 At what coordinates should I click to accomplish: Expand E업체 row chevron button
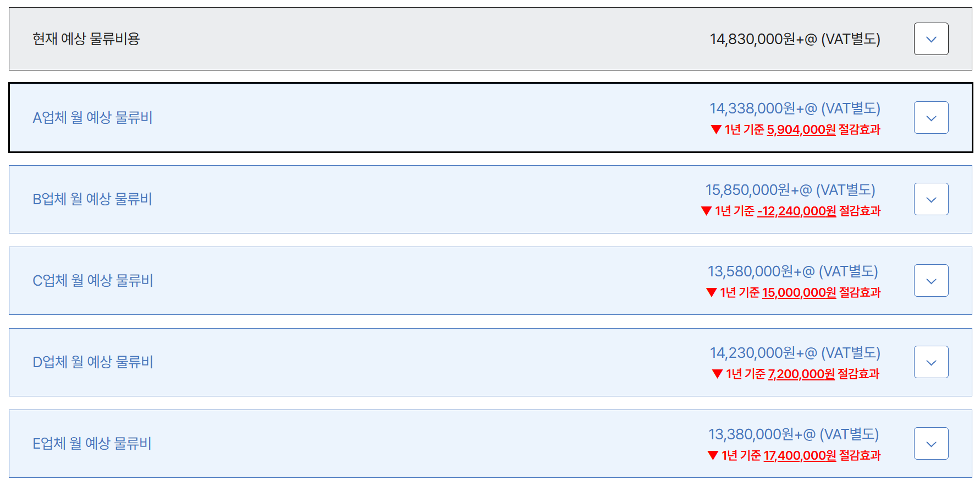[x=931, y=444]
